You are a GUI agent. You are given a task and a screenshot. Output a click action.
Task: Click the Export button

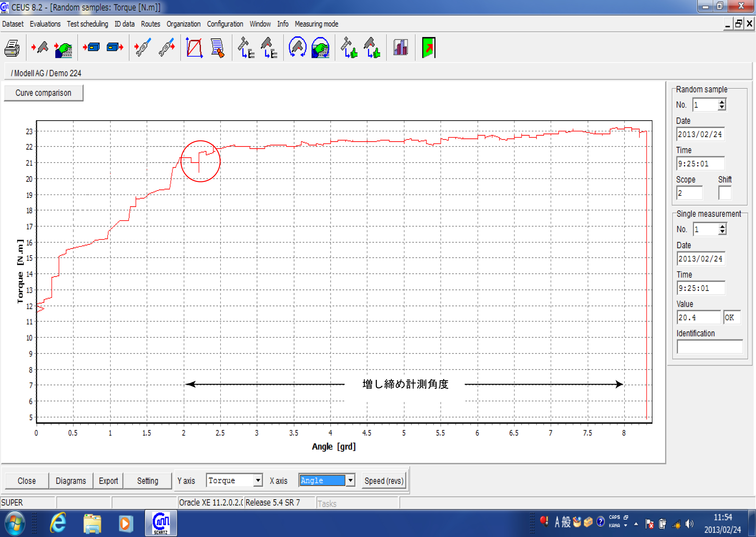pos(108,481)
